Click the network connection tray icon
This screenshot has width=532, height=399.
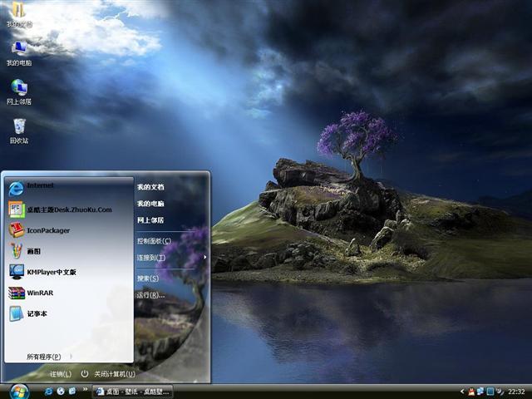coord(480,392)
